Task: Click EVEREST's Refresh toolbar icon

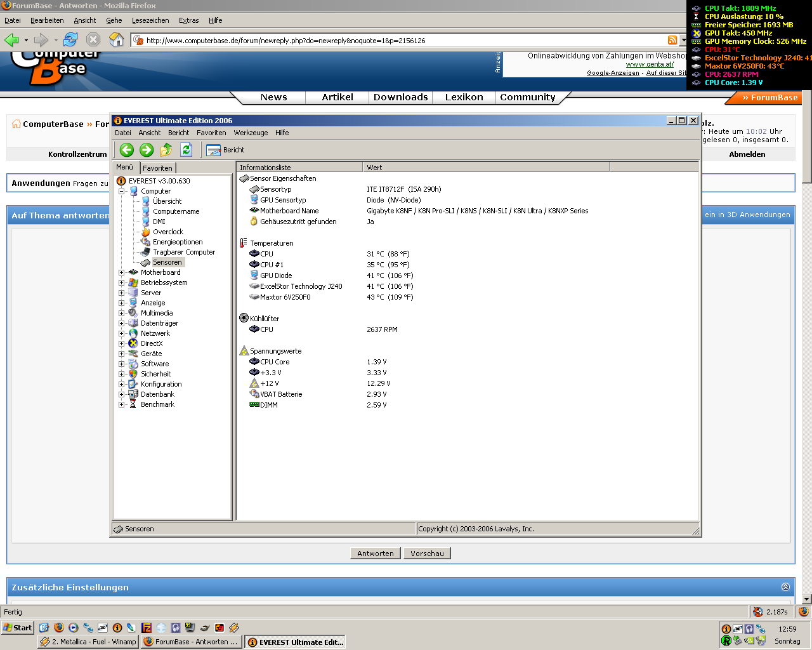Action: point(186,150)
